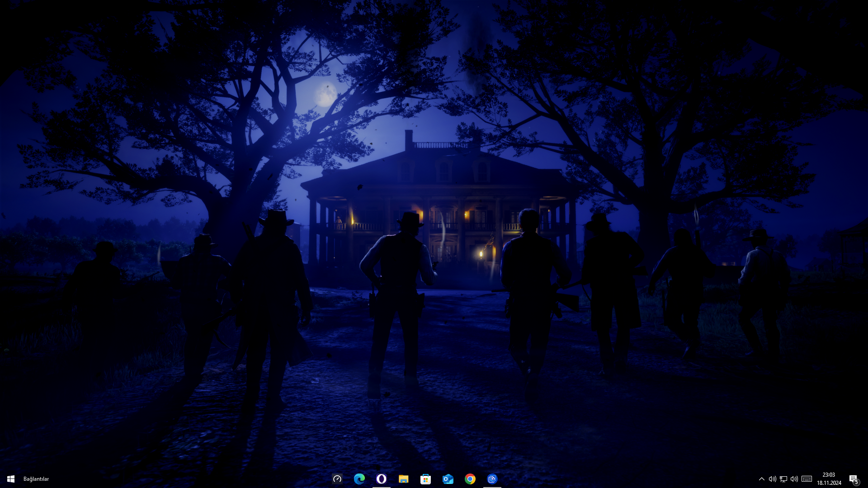The height and width of the screenshot is (488, 868).
Task: Launch the Speedtest gauge app from the taskbar
Action: [x=337, y=479]
